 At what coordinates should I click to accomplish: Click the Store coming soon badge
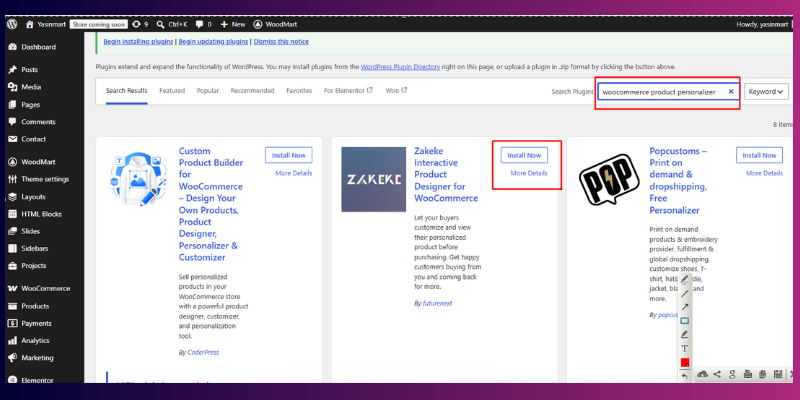coord(98,24)
